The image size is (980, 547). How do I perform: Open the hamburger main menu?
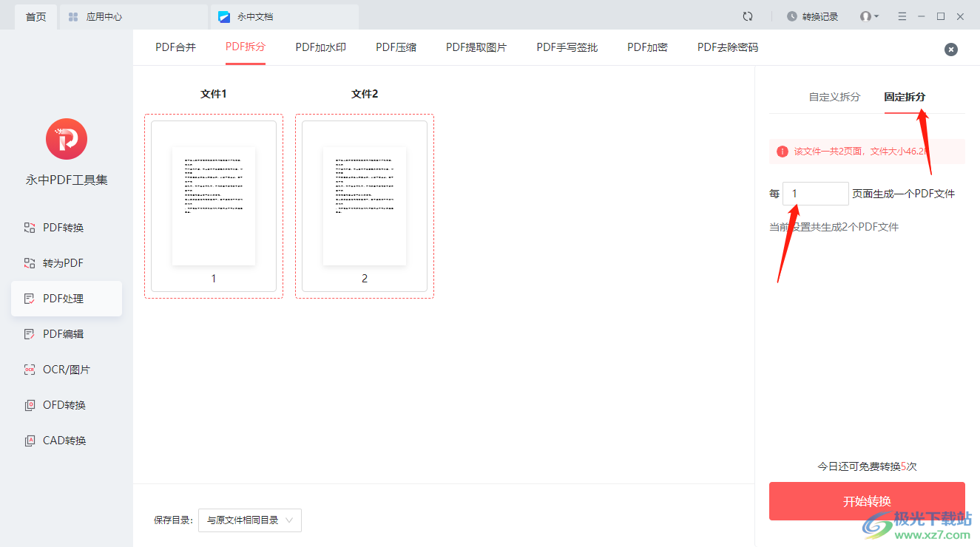point(902,16)
